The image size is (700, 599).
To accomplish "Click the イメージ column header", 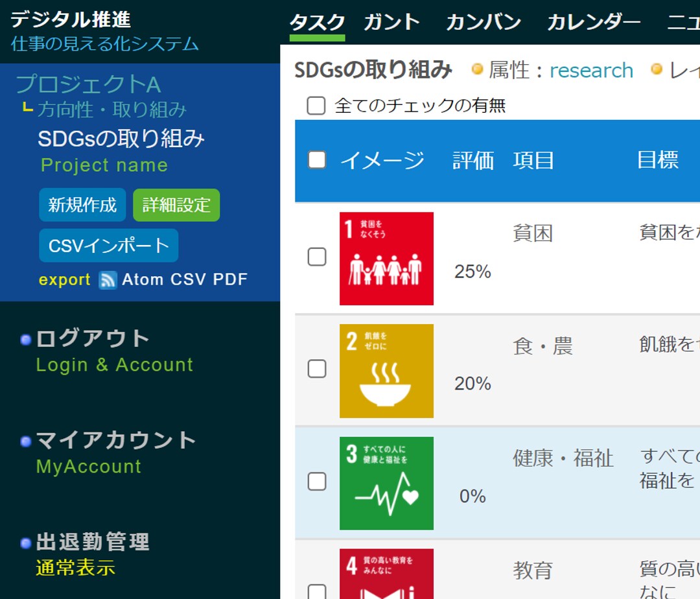I will coord(382,160).
